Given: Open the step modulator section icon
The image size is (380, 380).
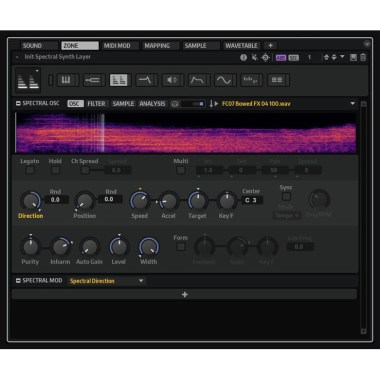Looking at the screenshot, I should (250, 80).
